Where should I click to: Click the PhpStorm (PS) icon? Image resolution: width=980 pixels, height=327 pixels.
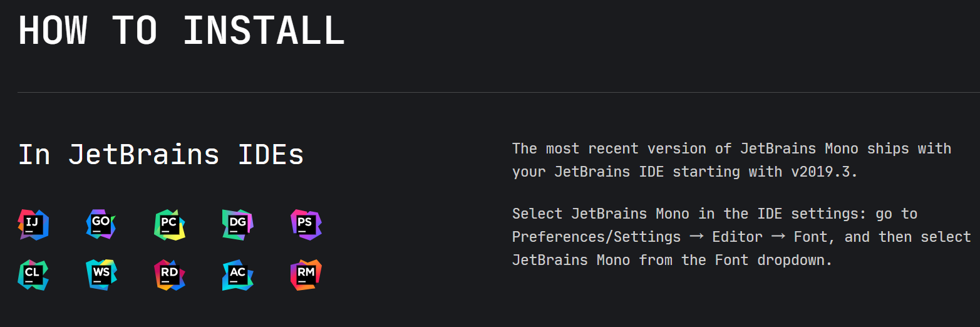(306, 225)
